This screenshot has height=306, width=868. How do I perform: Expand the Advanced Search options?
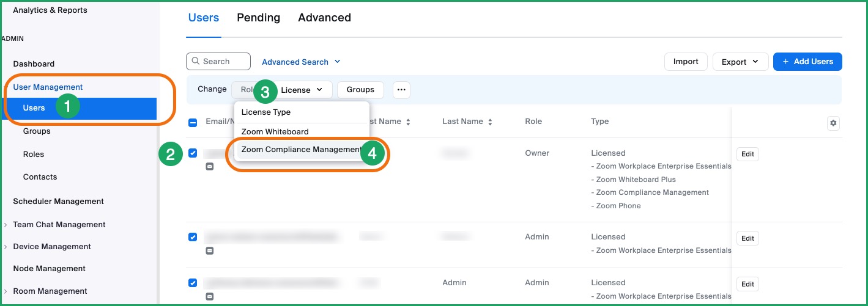tap(301, 62)
